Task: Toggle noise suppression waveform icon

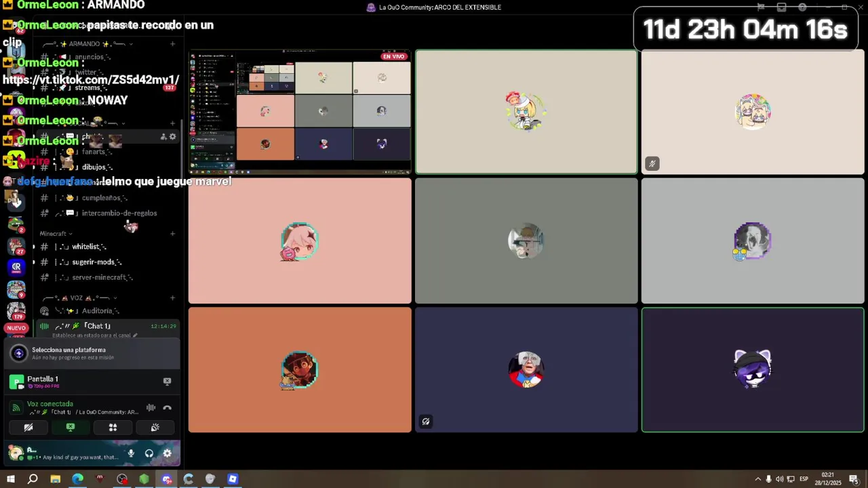Action: click(151, 407)
